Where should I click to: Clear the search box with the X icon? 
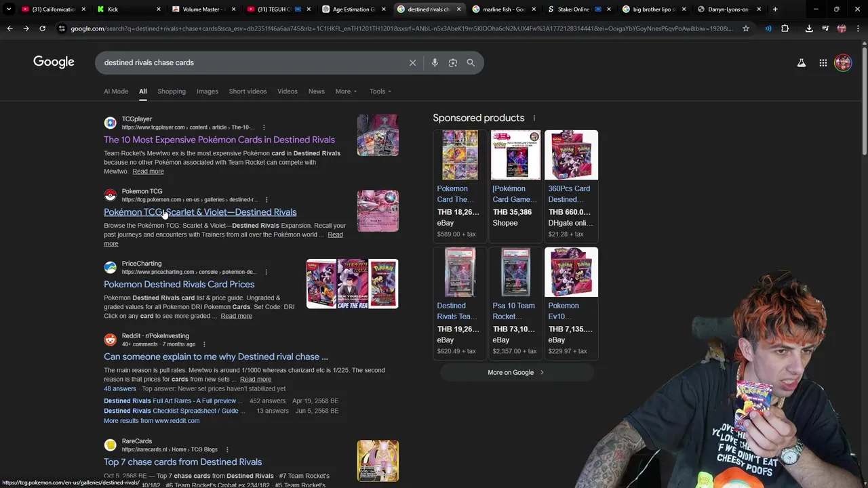pyautogui.click(x=412, y=62)
